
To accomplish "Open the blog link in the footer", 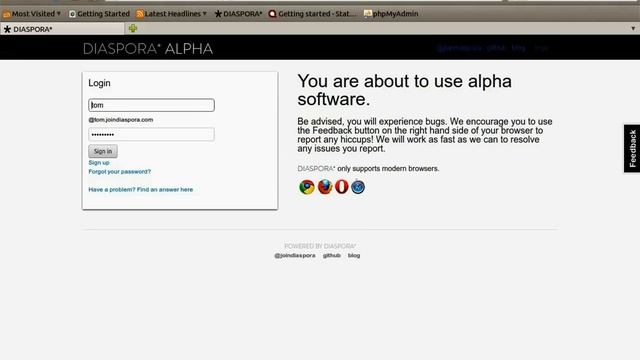I will pos(354,256).
